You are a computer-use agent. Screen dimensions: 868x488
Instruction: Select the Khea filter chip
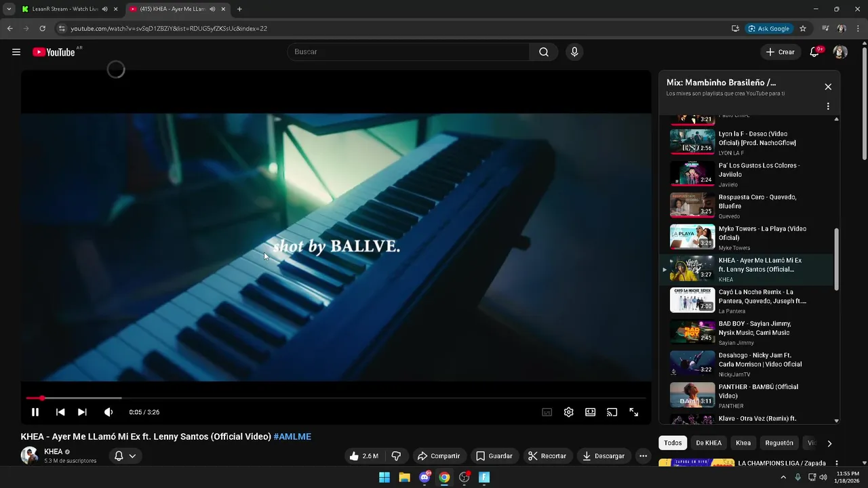click(743, 443)
